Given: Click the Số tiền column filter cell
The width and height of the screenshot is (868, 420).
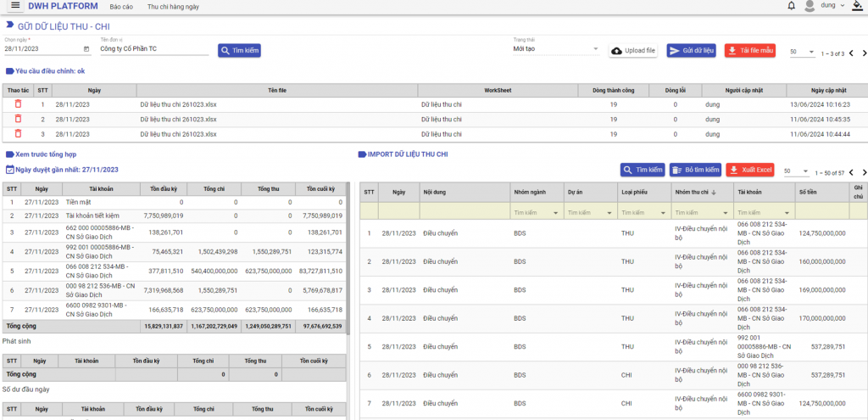Looking at the screenshot, I should click(821, 210).
